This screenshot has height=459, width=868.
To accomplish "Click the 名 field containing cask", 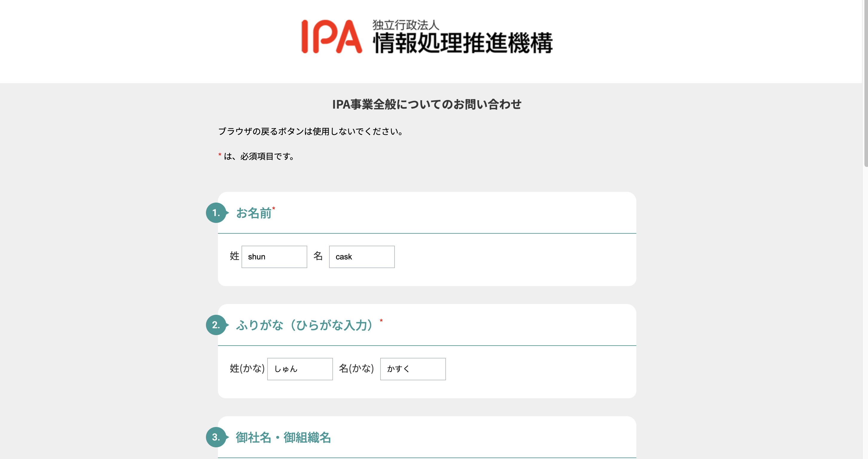I will (361, 257).
